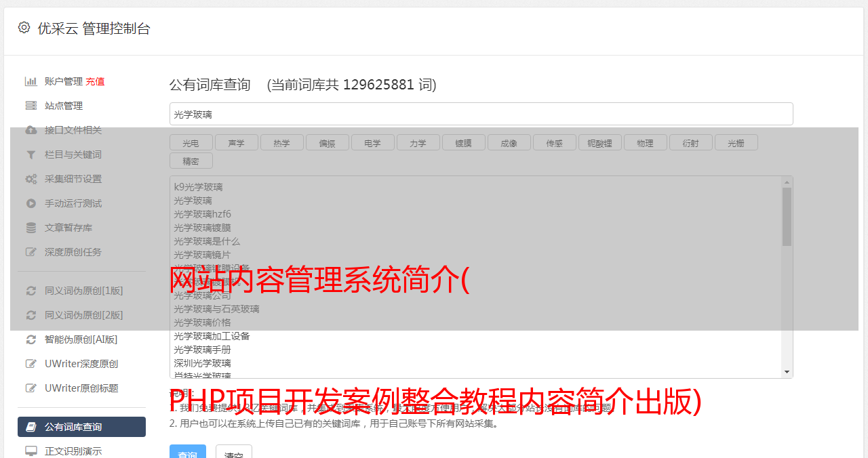Image resolution: width=868 pixels, height=458 pixels.
Task: Select the 铌酸锂 tag button
Action: (599, 143)
